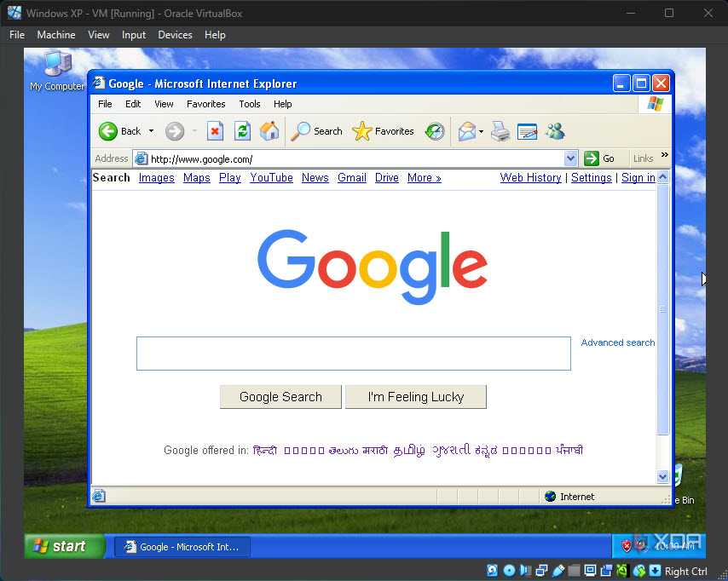Select the Hindi language link

pos(265,450)
